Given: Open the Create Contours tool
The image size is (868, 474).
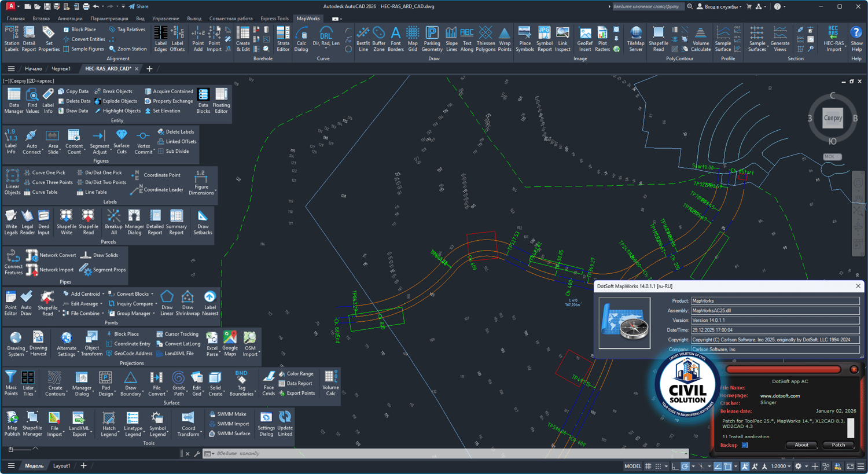Looking at the screenshot, I should [55, 384].
